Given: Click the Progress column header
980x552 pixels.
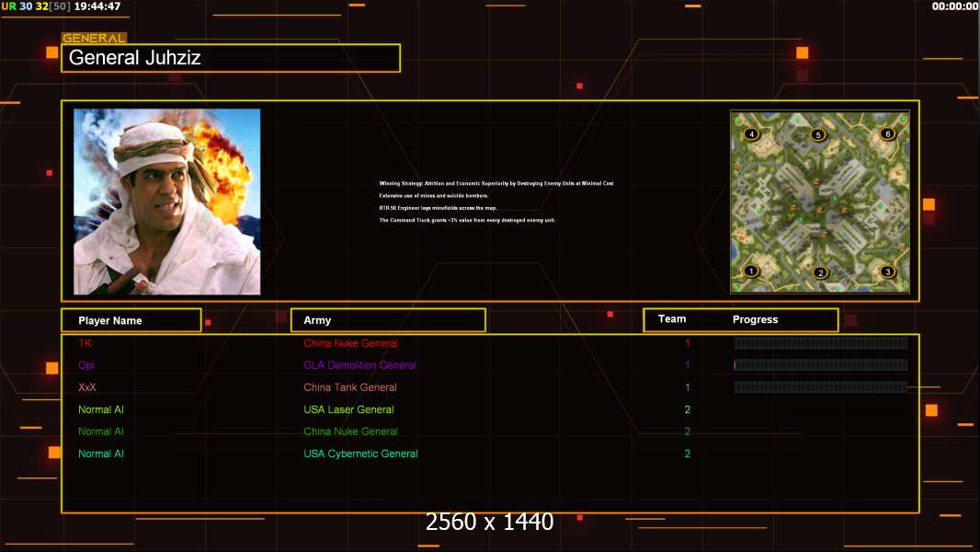Looking at the screenshot, I should click(755, 320).
